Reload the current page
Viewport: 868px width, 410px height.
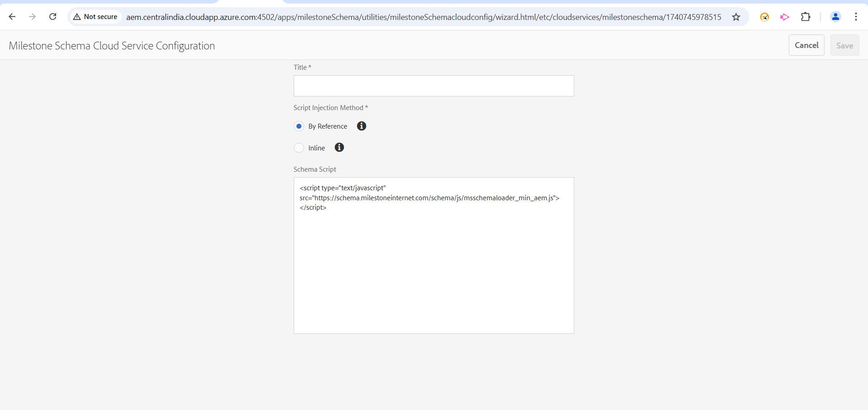click(52, 17)
